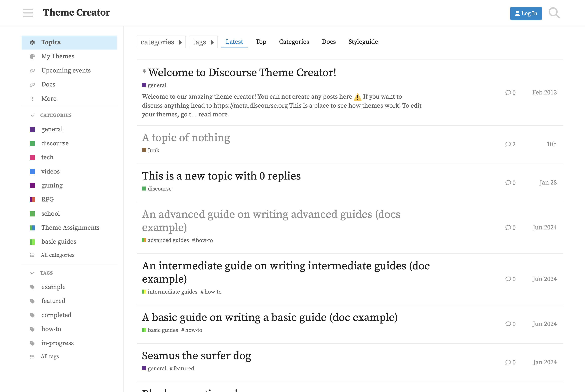Open the Styleguide tab
The height and width of the screenshot is (392, 585).
[363, 42]
